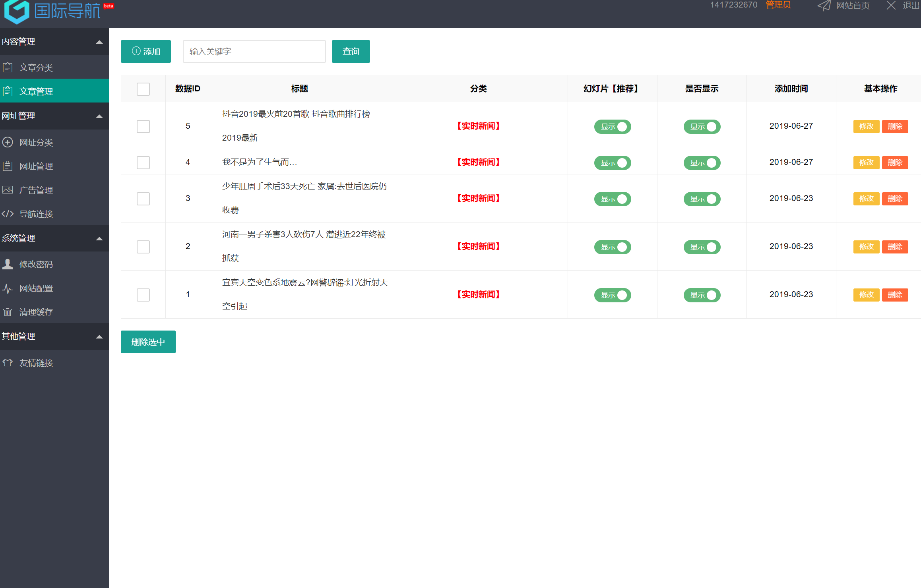921x588 pixels.
Task: Click the 删除选中 button
Action: 148,342
